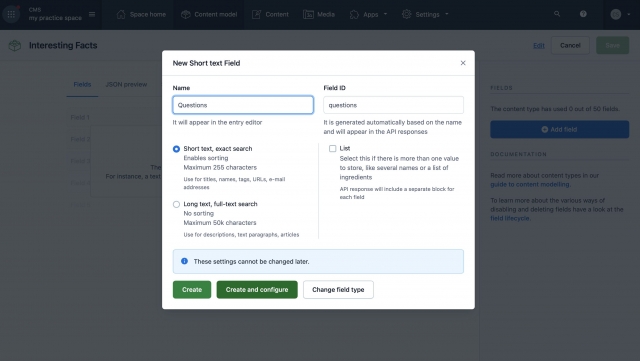Image resolution: width=640 pixels, height=361 pixels.
Task: Click Create and configure button
Action: tap(257, 290)
